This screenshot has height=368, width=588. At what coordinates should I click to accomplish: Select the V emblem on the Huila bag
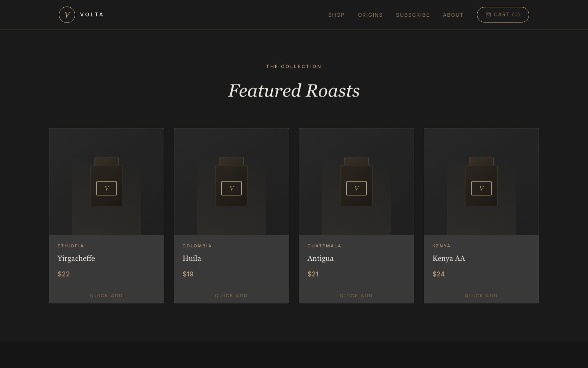[232, 188]
